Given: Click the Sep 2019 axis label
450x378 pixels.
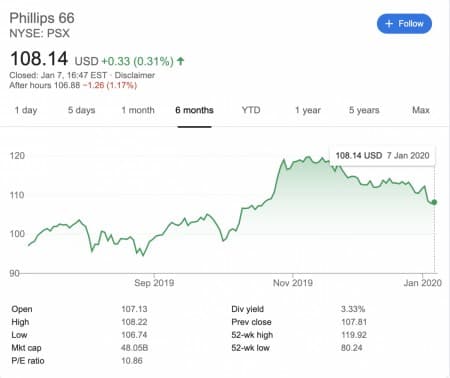Looking at the screenshot, I should (x=154, y=283).
